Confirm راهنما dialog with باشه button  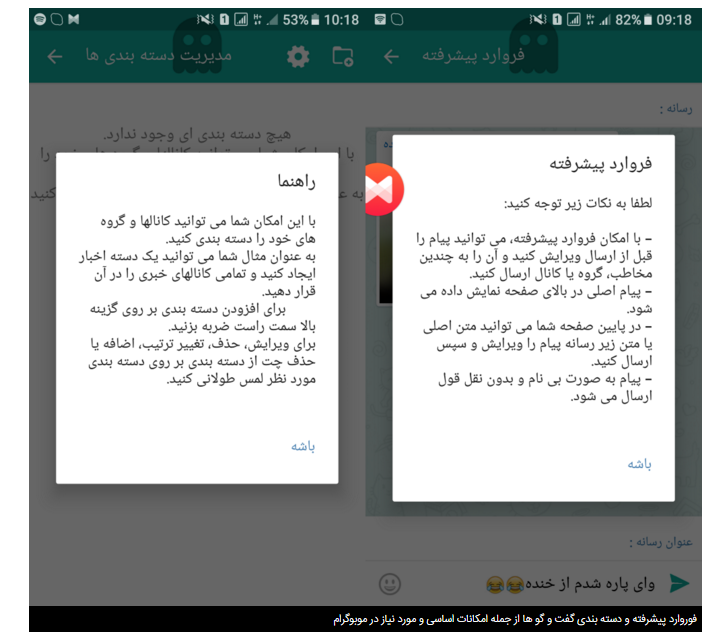click(303, 447)
